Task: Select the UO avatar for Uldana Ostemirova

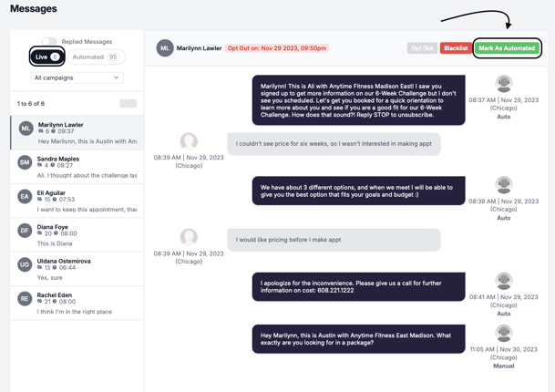Action: pos(25,264)
